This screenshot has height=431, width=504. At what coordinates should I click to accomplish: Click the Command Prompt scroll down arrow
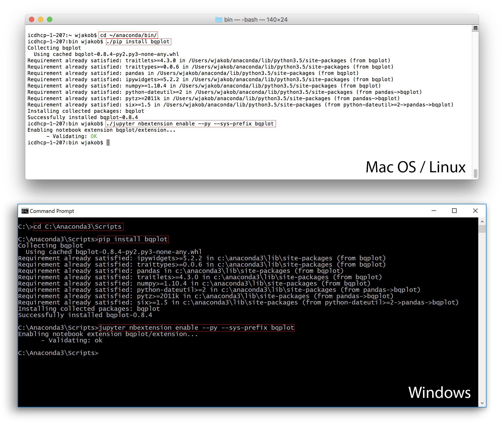(x=482, y=403)
